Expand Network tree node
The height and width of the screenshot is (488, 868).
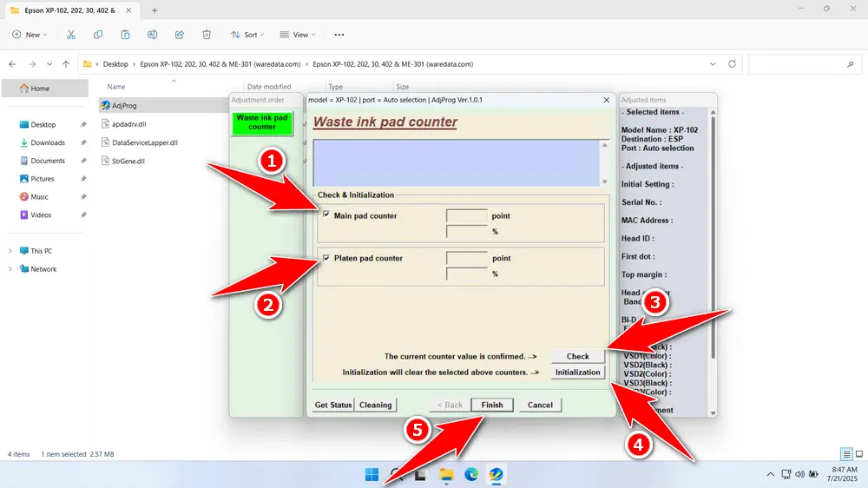tap(10, 269)
